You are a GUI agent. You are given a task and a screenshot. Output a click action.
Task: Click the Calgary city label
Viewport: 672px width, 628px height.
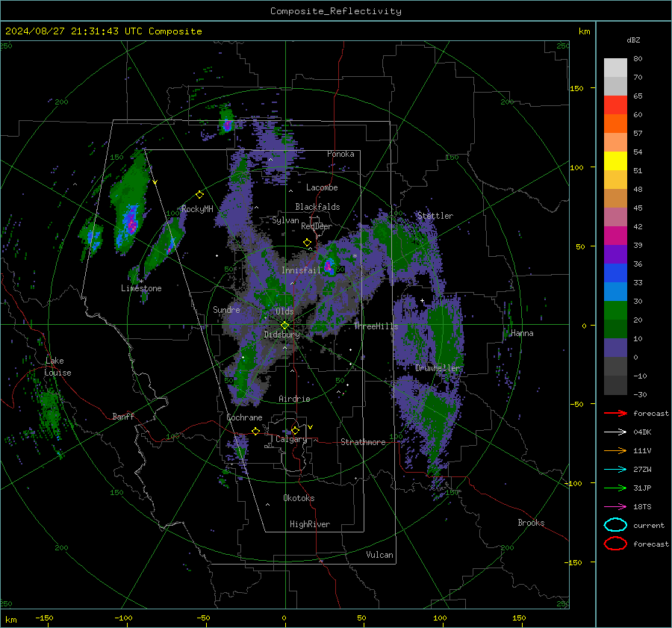click(x=291, y=439)
